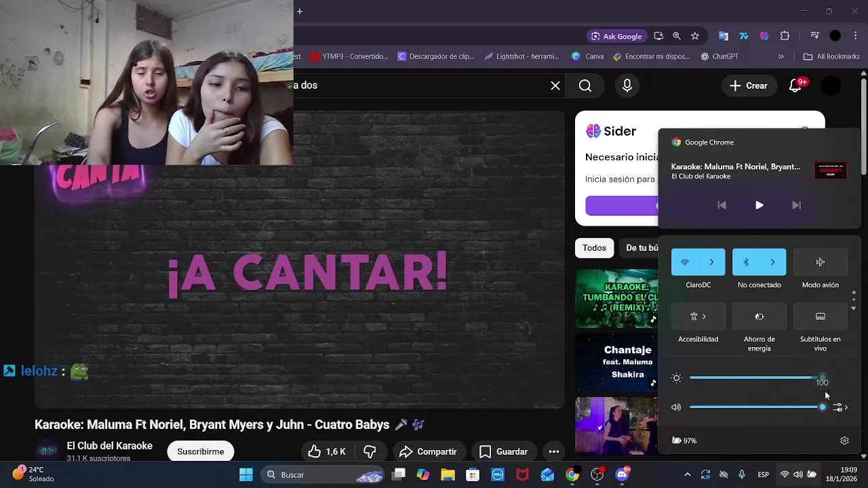Viewport: 868px width, 488px height.
Task: Expand Wi-Fi network list arrow
Action: click(x=711, y=262)
